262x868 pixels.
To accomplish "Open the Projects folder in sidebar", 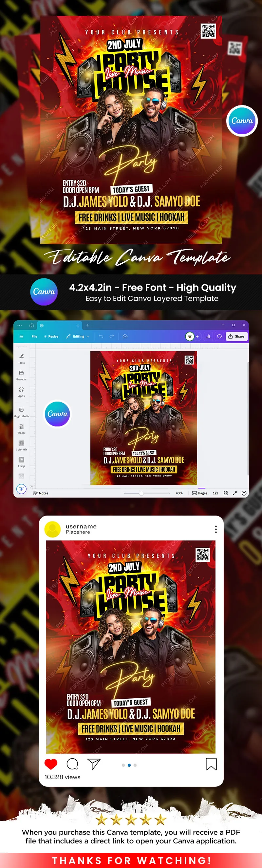I will coord(21,375).
